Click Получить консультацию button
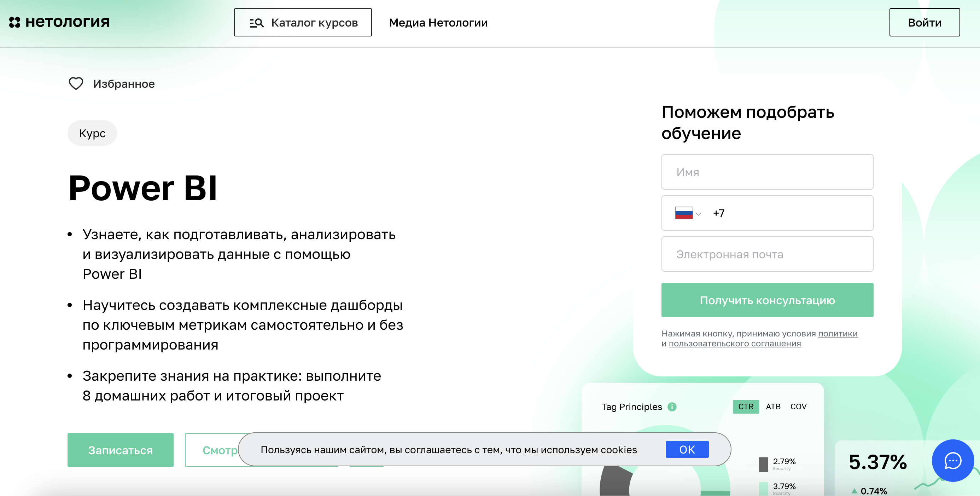Image resolution: width=980 pixels, height=496 pixels. [x=767, y=300]
